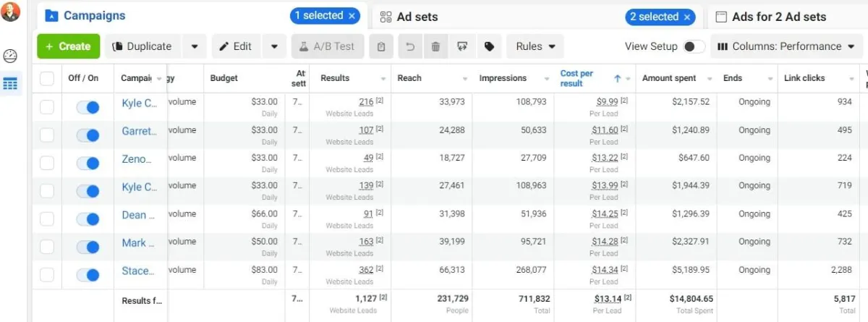Click the trash delete icon

tap(435, 47)
